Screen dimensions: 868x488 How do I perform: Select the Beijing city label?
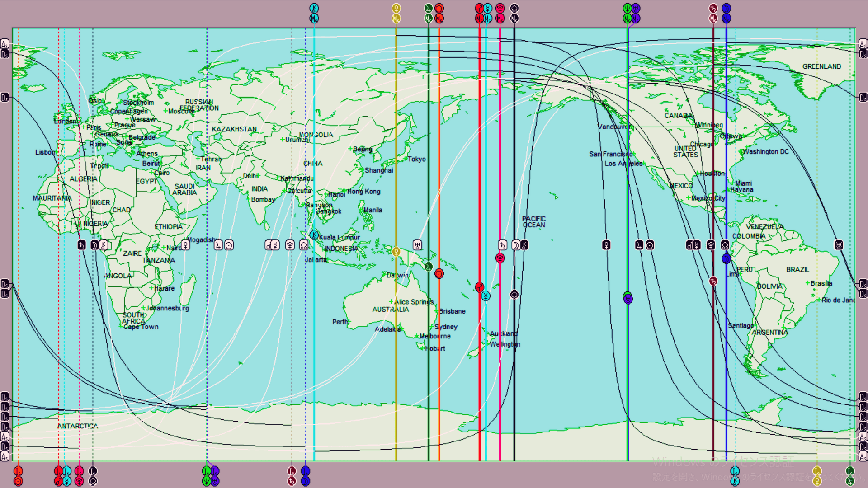(362, 149)
